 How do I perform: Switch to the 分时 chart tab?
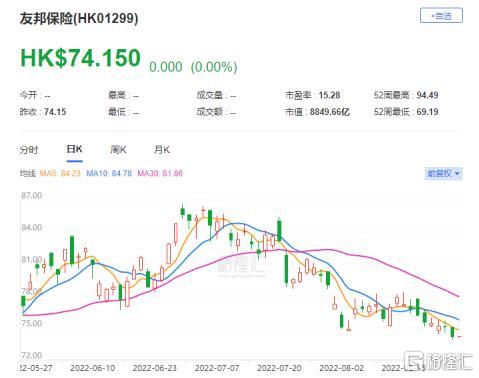(x=29, y=150)
